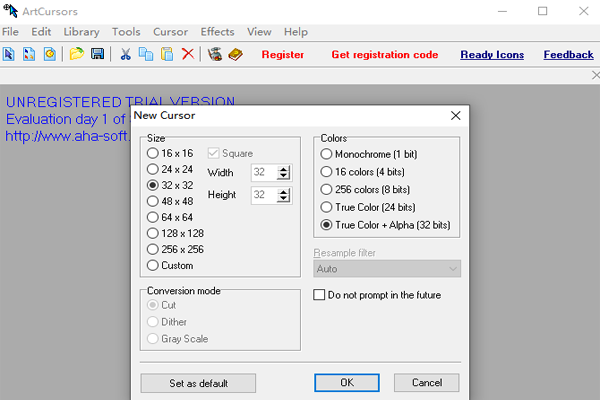Click the New Cursor toolbar icon
Viewport: 600px width, 400px height.
(x=9, y=54)
